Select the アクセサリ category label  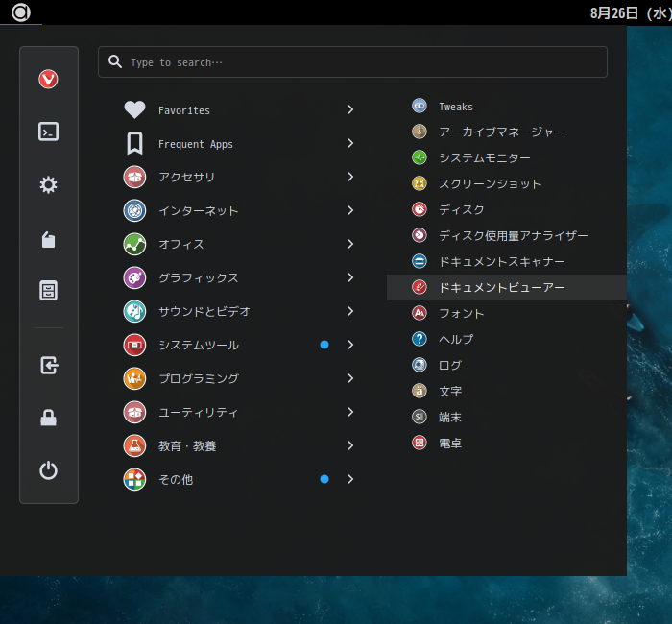(x=187, y=177)
